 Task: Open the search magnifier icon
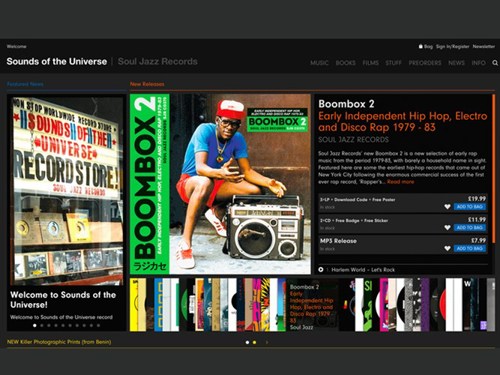click(x=495, y=63)
